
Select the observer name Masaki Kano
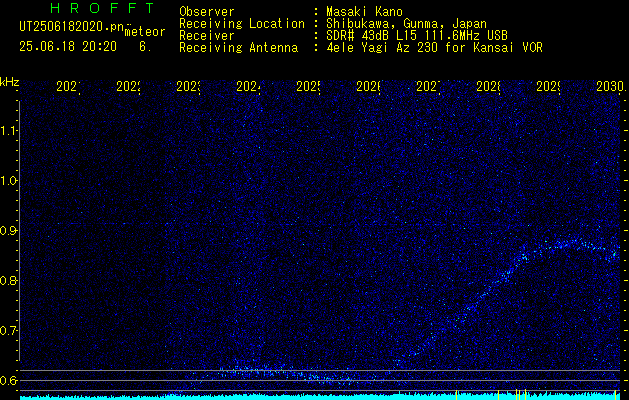pyautogui.click(x=364, y=12)
